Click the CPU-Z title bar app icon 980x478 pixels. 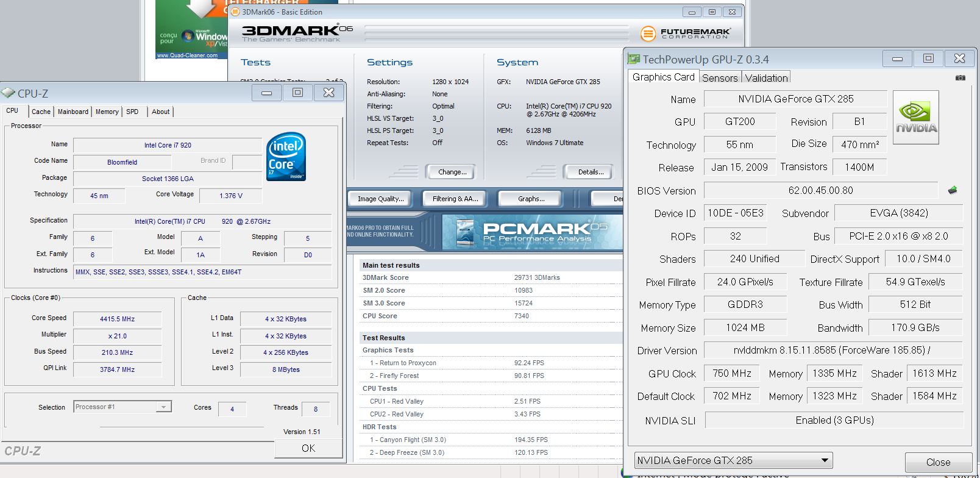click(x=8, y=93)
